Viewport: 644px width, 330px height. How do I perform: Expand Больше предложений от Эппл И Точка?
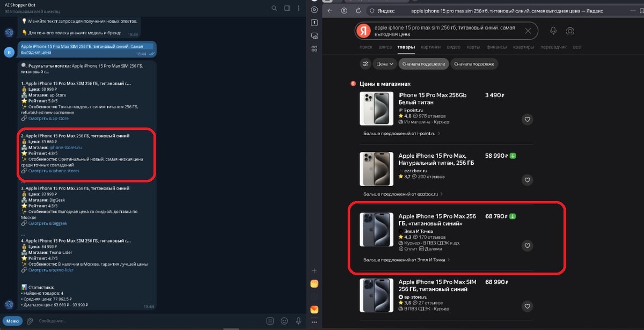(407, 260)
